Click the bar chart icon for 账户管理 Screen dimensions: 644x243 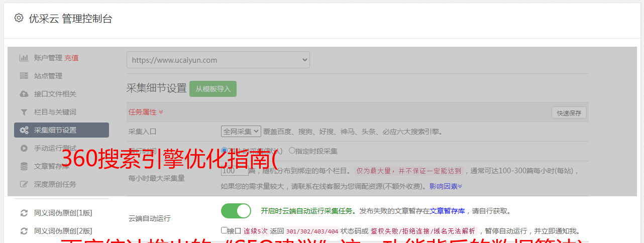tap(24, 58)
